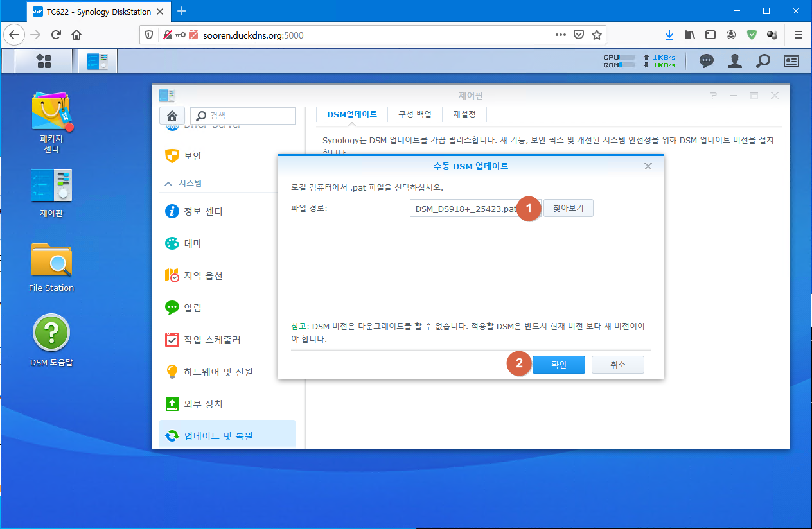Select 업데이트 및 복원 in sidebar
This screenshot has height=529, width=812.
[x=227, y=436]
